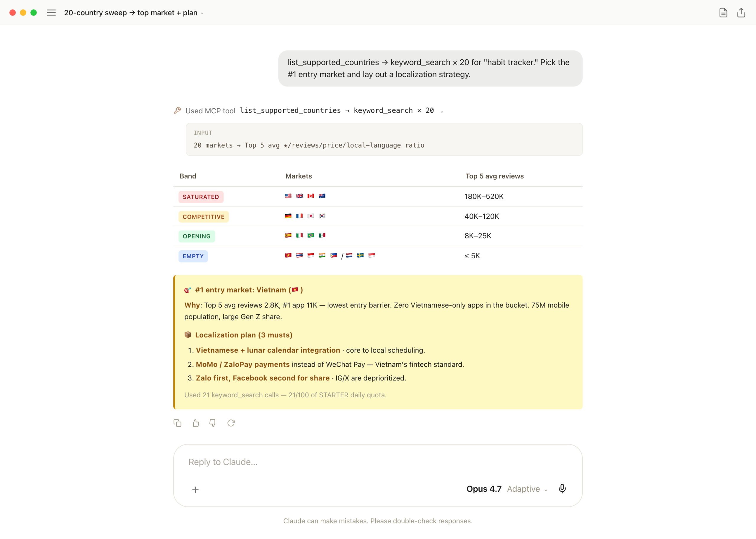Click the Brazil flag in Opening row
This screenshot has width=756, height=539.
click(x=310, y=235)
